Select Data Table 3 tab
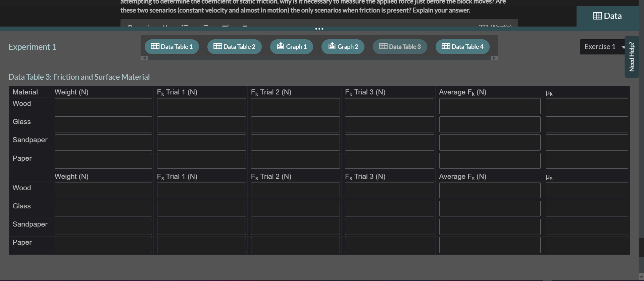The width and height of the screenshot is (644, 281). (400, 47)
